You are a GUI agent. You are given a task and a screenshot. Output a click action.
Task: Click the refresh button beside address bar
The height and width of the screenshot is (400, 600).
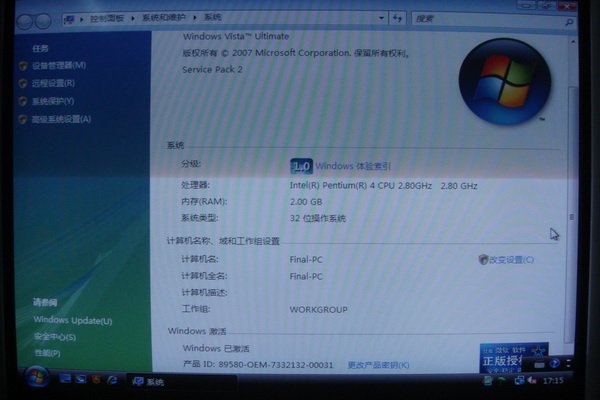[398, 18]
